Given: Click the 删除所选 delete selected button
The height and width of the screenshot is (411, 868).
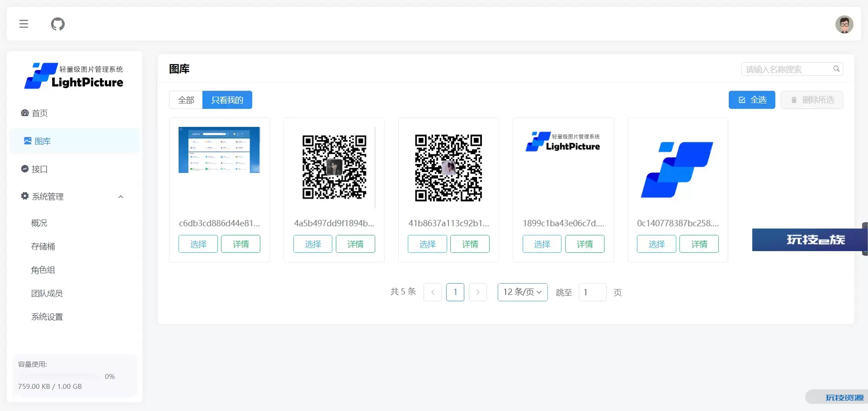Looking at the screenshot, I should tap(811, 100).
